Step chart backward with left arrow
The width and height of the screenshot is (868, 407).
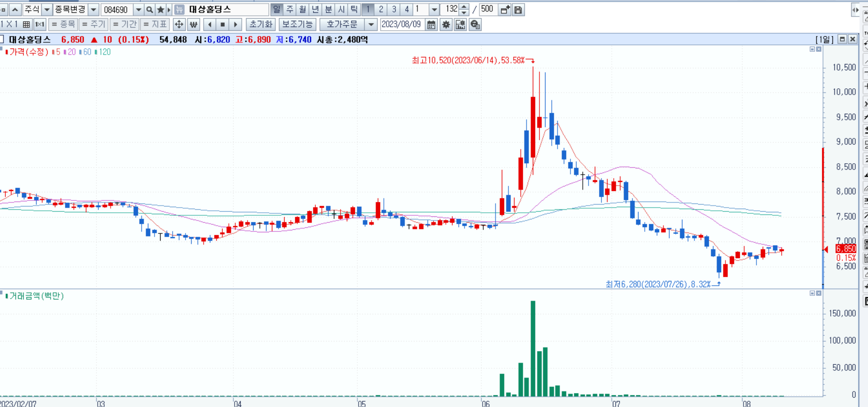pyautogui.click(x=210, y=24)
